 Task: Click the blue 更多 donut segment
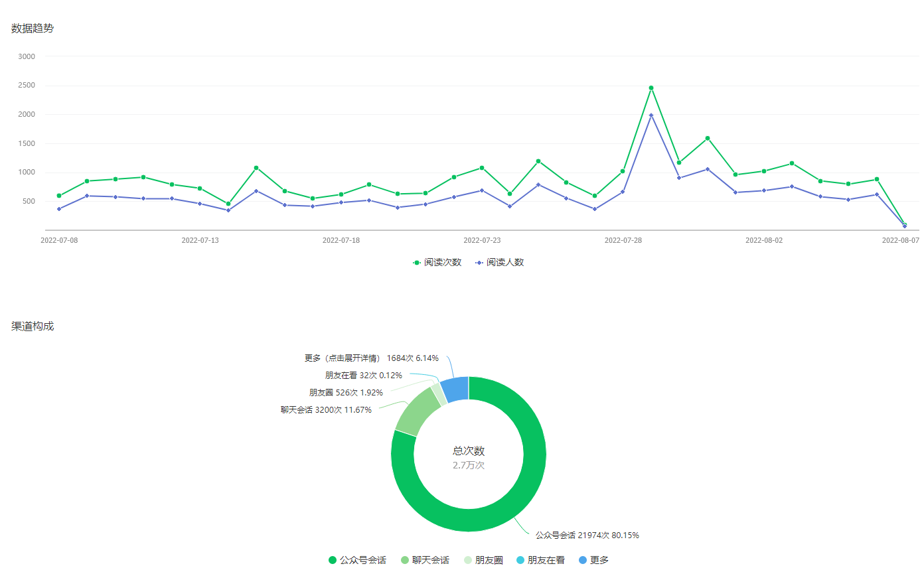coord(456,390)
